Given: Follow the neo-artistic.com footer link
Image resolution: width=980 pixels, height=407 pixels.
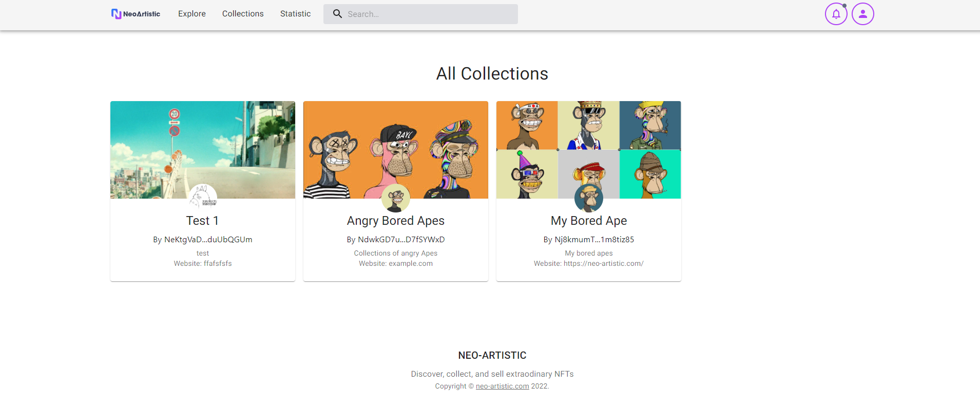Looking at the screenshot, I should [x=502, y=386].
